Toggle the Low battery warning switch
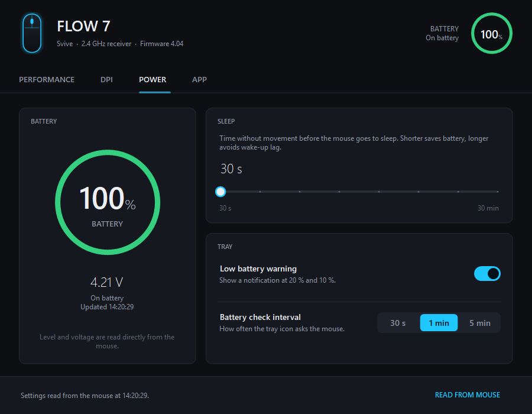This screenshot has height=414, width=532. pyautogui.click(x=487, y=273)
